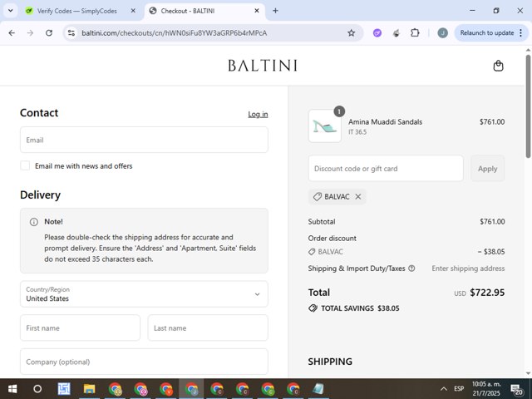
Task: Click Relaunch to update button
Action: (x=487, y=33)
